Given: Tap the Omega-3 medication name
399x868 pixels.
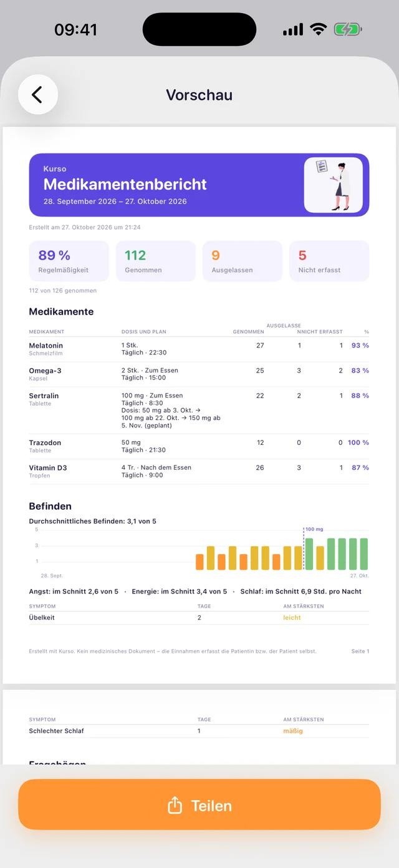Looking at the screenshot, I should (x=45, y=371).
